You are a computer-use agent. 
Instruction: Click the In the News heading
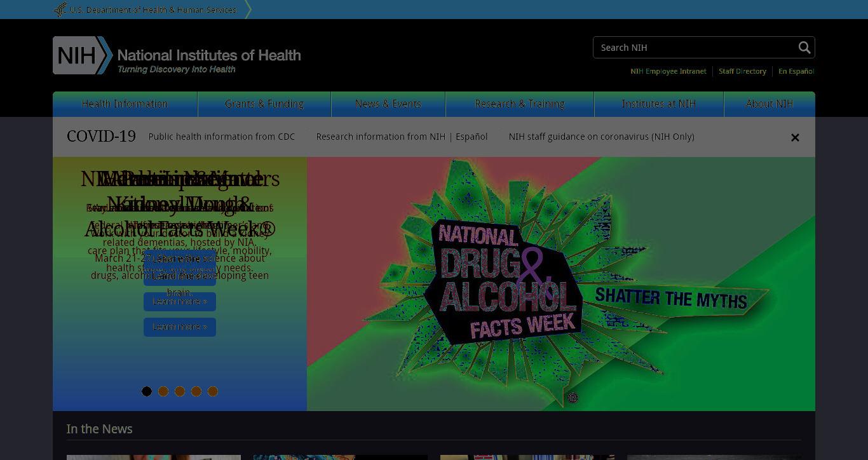(100, 429)
